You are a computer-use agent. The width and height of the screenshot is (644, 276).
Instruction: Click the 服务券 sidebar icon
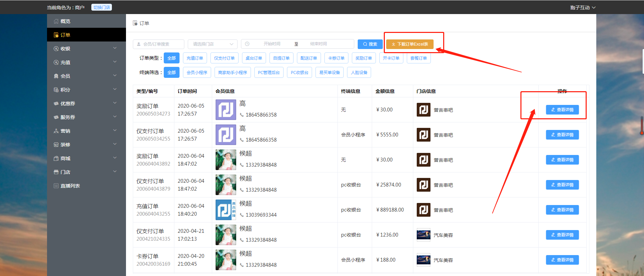point(56,117)
